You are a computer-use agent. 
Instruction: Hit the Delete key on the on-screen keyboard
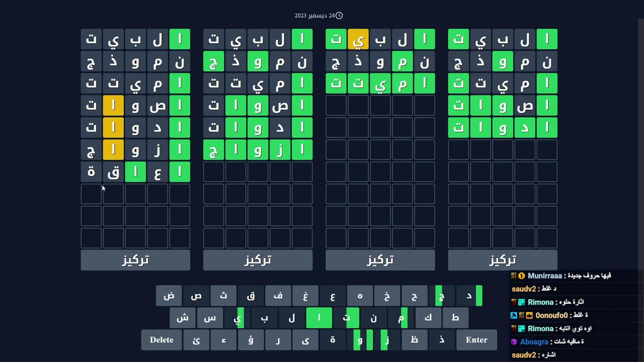pyautogui.click(x=162, y=340)
